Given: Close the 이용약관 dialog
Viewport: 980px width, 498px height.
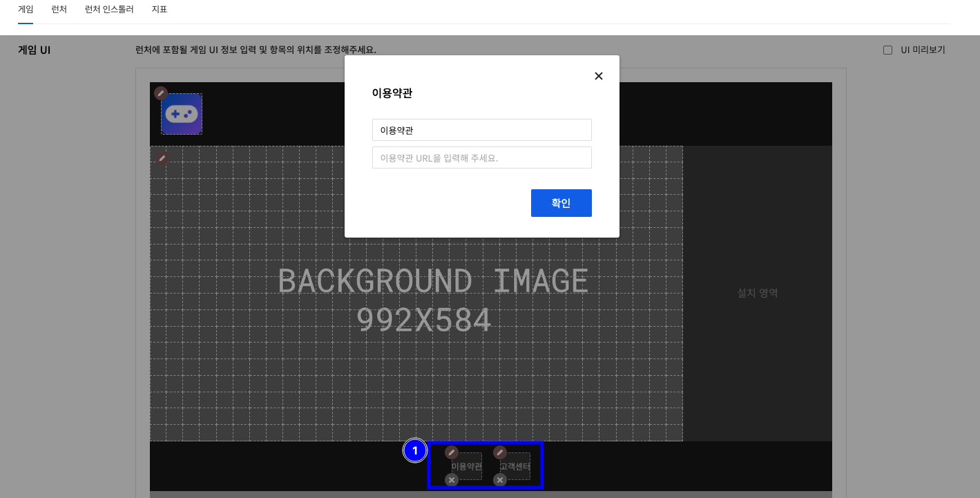Looking at the screenshot, I should coord(598,76).
